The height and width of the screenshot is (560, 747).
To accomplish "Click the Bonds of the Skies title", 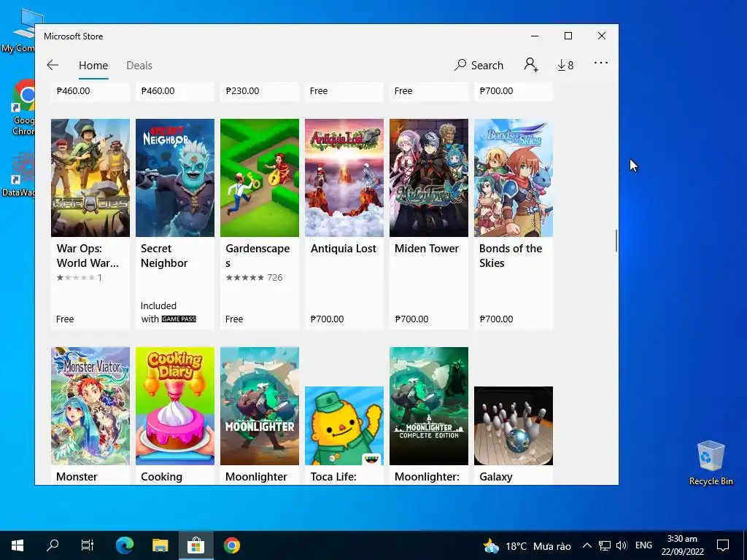I will coord(511,256).
